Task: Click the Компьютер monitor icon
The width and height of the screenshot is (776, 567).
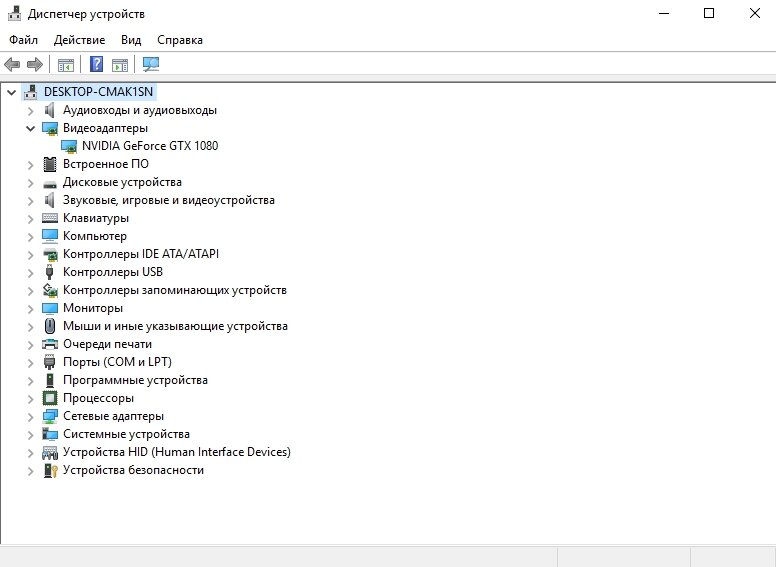Action: (x=50, y=236)
